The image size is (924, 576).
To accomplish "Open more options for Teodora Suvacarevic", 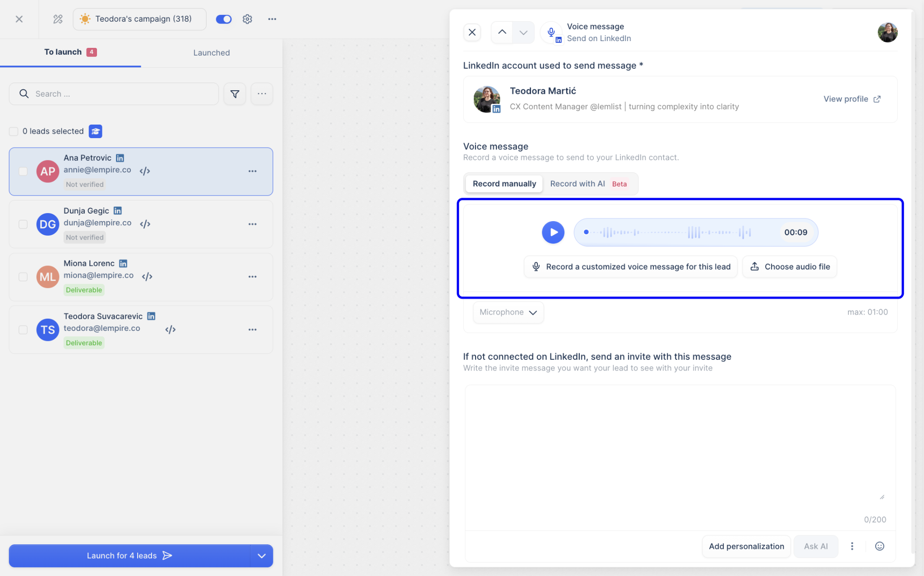I will tap(253, 330).
